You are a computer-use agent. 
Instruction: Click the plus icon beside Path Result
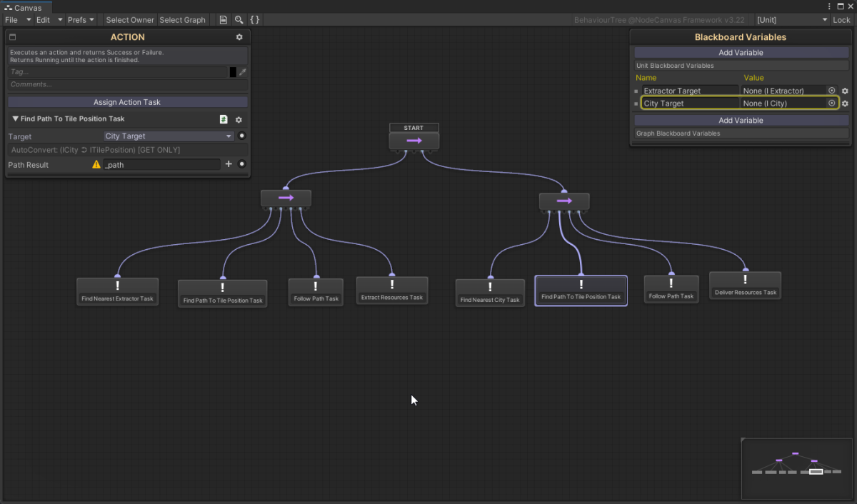point(229,164)
